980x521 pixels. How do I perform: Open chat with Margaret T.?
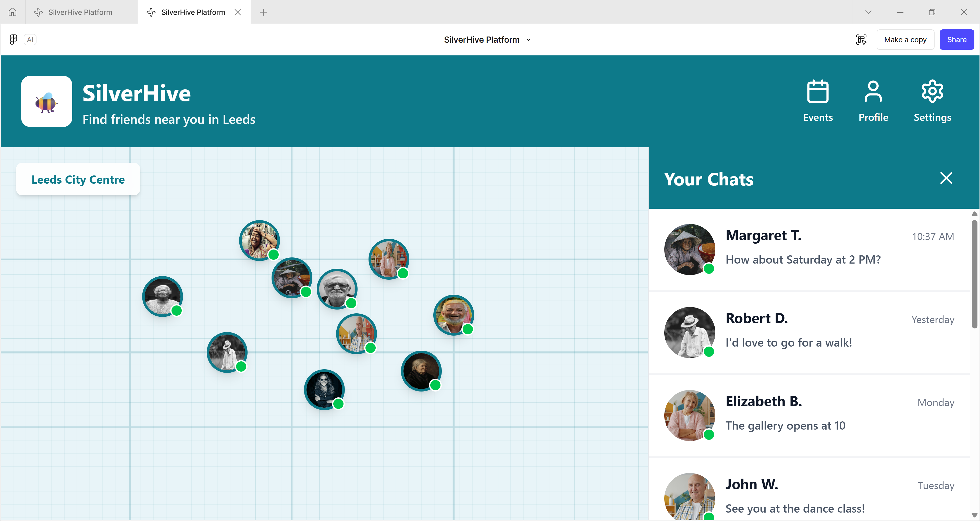(809, 250)
